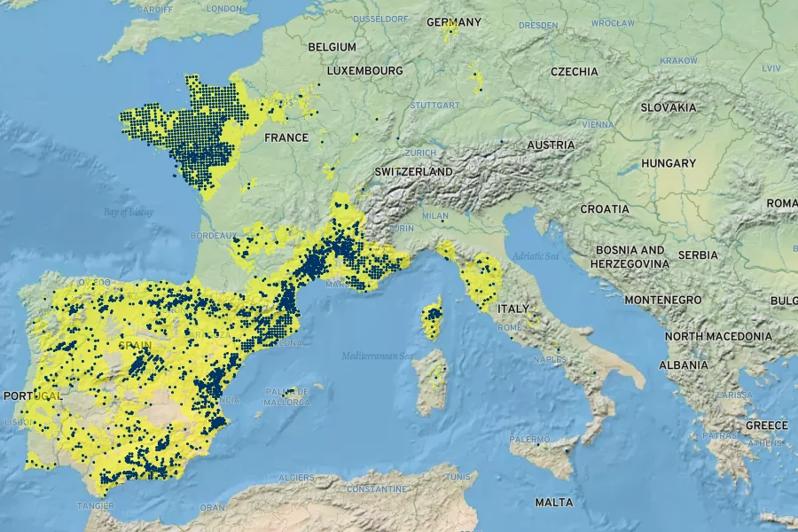Screen dimensions: 798x532
Task: Select the LUXEMBOURG country label
Action: [x=364, y=70]
